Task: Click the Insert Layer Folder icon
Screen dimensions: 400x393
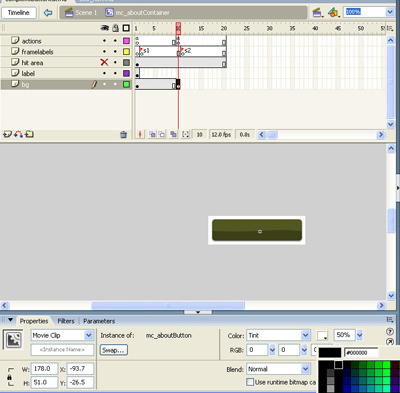Action: [29, 134]
